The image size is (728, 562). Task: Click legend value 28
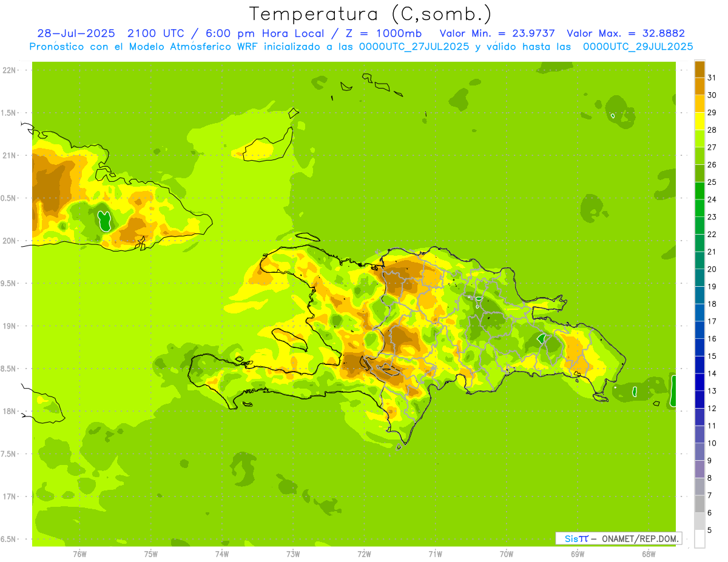coord(712,130)
